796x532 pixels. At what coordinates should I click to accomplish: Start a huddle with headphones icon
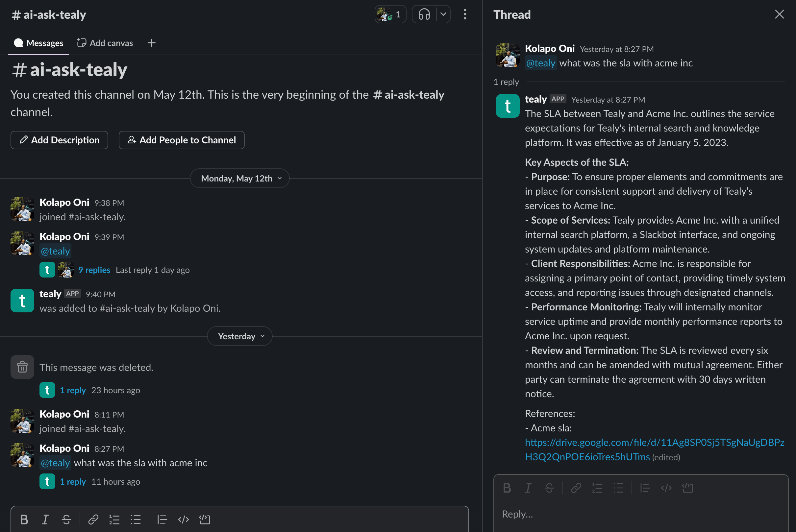424,14
